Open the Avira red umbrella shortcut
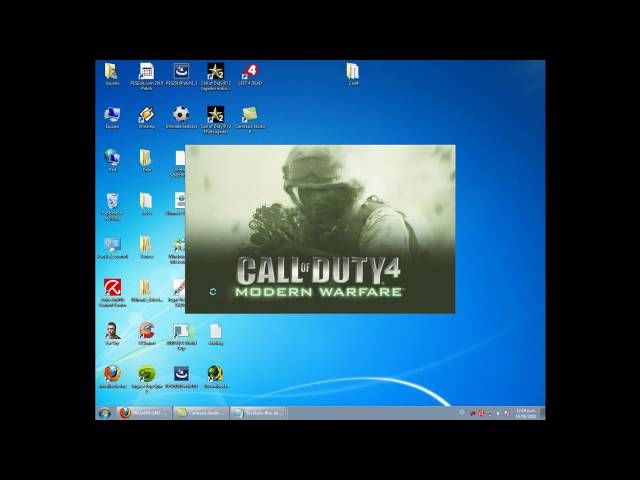 pos(112,293)
